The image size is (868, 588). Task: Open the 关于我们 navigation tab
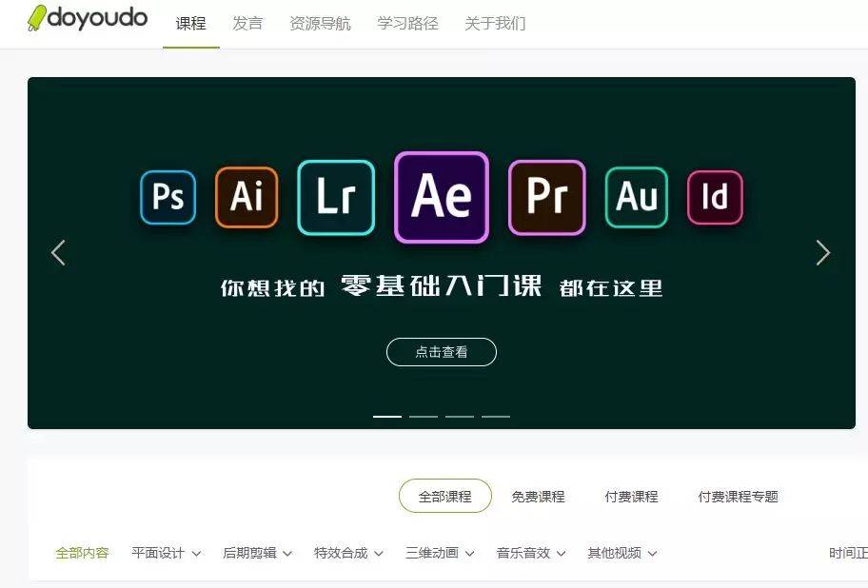(495, 23)
